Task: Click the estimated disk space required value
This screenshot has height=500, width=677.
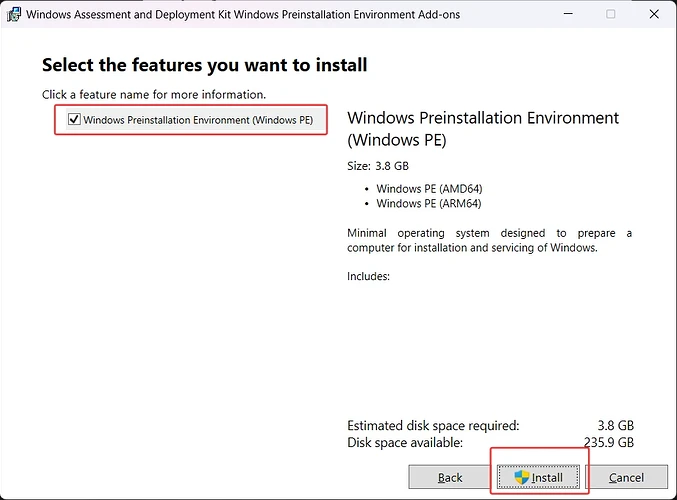Action: (x=616, y=425)
